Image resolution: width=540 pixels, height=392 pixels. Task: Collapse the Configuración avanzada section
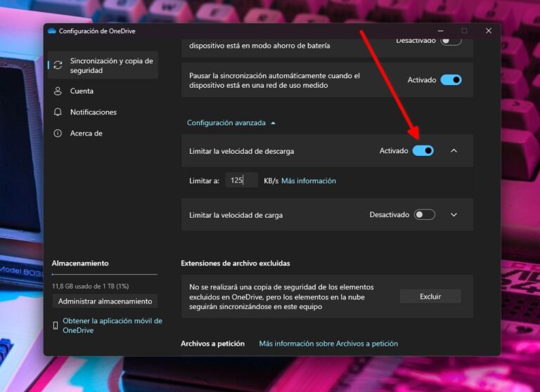tap(231, 123)
